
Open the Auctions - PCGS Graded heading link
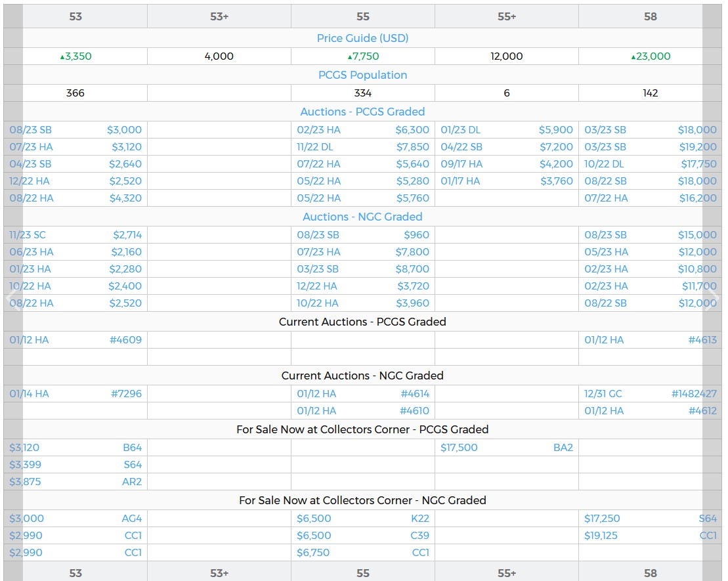click(362, 112)
